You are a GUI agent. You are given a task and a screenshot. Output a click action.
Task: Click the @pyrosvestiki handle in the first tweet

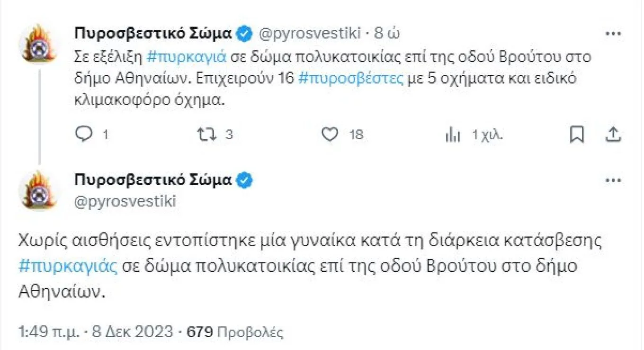click(310, 34)
